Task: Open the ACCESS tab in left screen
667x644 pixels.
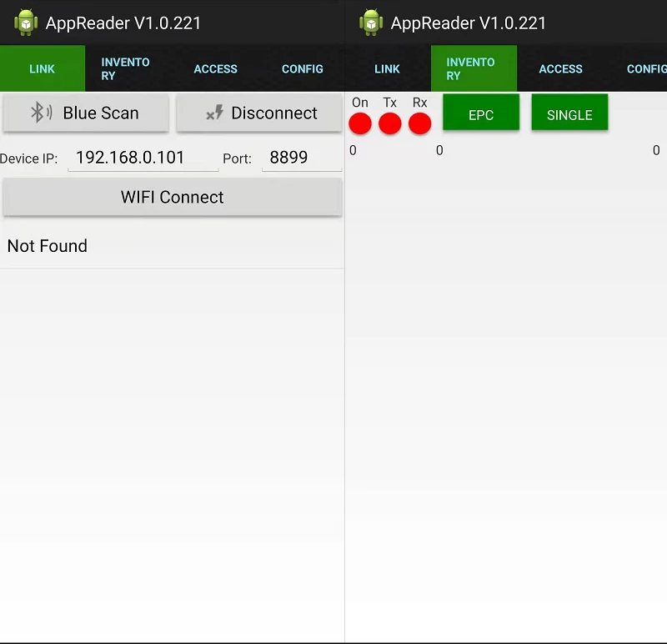Action: point(215,68)
